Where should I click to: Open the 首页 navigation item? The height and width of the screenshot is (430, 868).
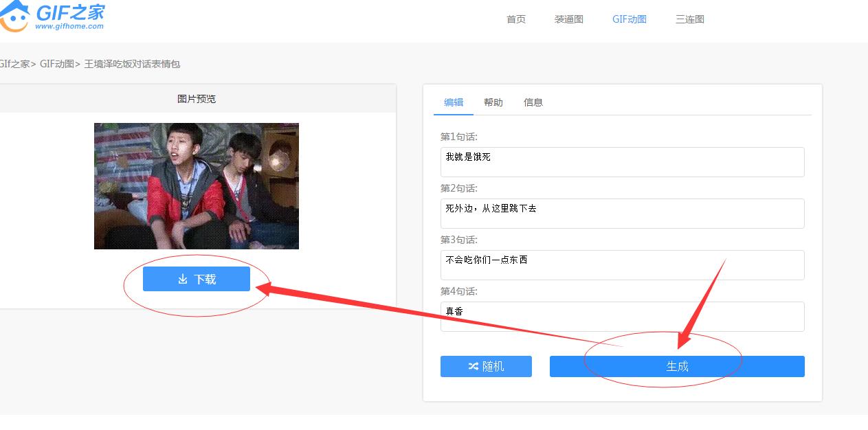tap(515, 19)
